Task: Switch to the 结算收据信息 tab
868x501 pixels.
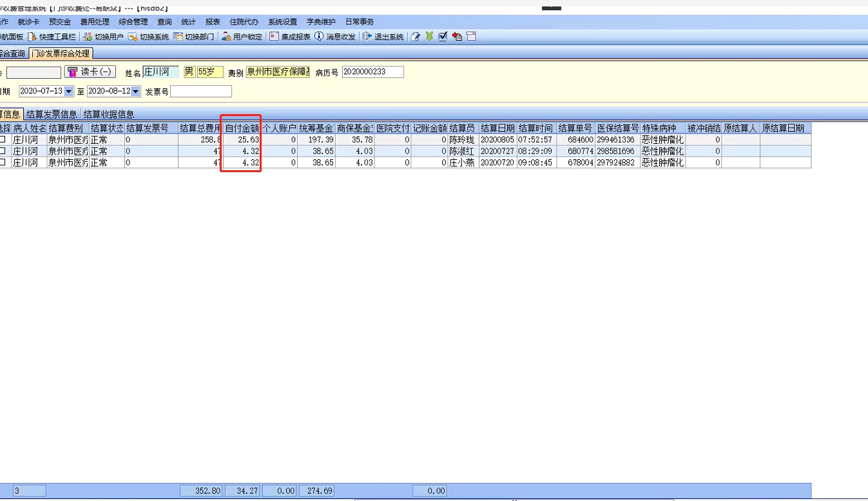Action: [109, 114]
